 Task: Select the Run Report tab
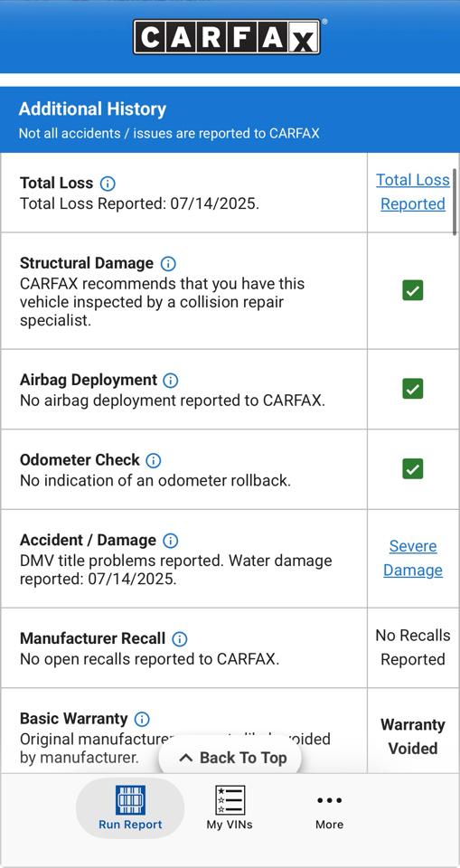click(130, 808)
